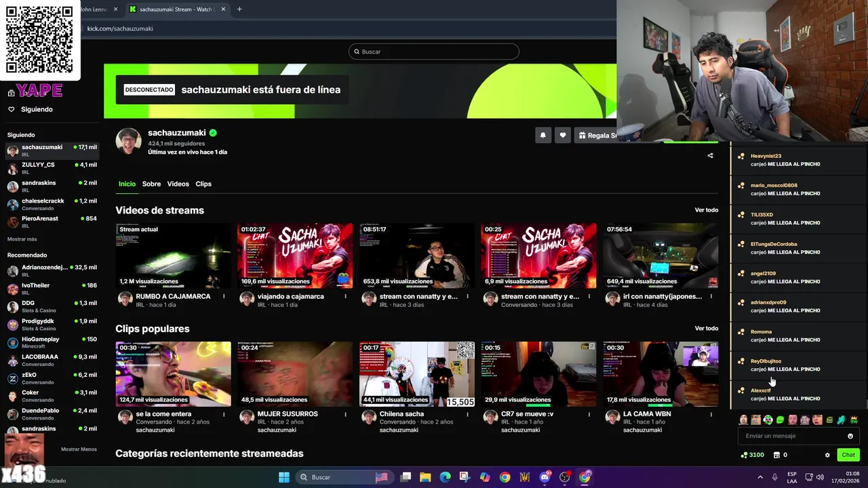Expand followed channels with Mostrar más

coord(22,239)
